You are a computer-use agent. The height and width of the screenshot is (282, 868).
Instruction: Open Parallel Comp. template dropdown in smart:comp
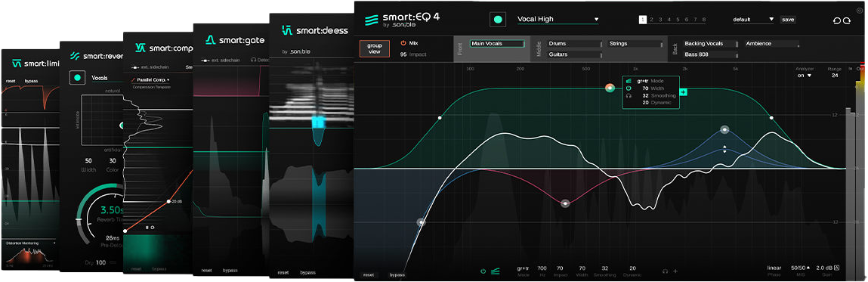pyautogui.click(x=150, y=80)
